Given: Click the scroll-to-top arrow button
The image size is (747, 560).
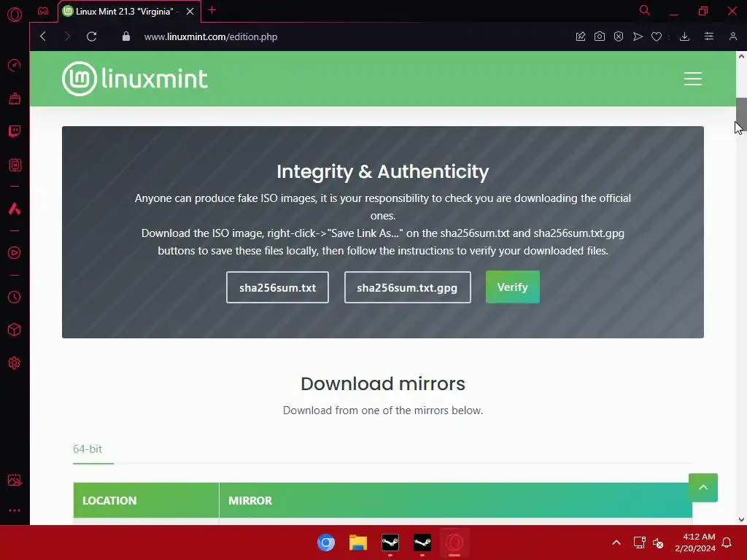Looking at the screenshot, I should click(x=703, y=488).
